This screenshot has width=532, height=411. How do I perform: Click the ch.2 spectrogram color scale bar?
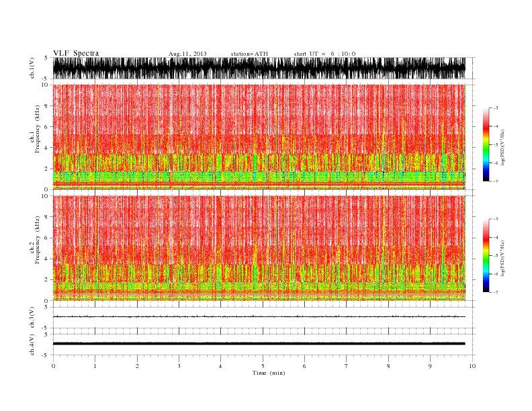tap(486, 256)
